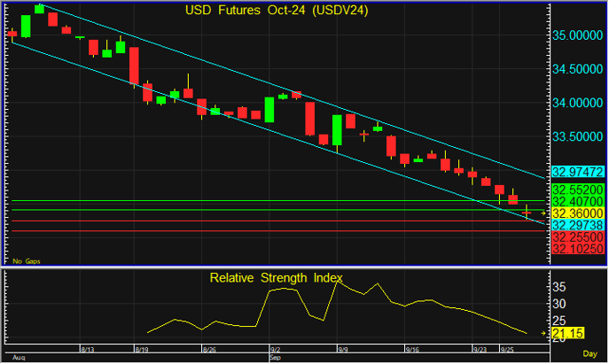Click the No Gaps indicator text
The height and width of the screenshot is (364, 609).
(x=25, y=261)
